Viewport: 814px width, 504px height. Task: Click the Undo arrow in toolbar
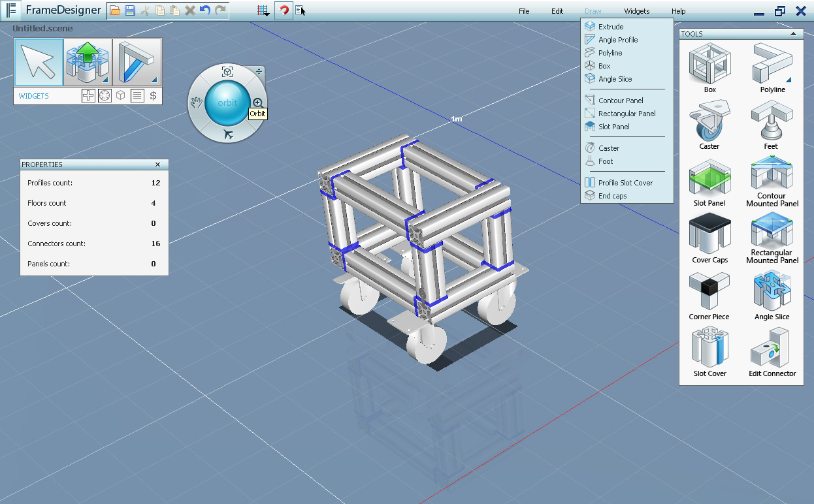205,10
